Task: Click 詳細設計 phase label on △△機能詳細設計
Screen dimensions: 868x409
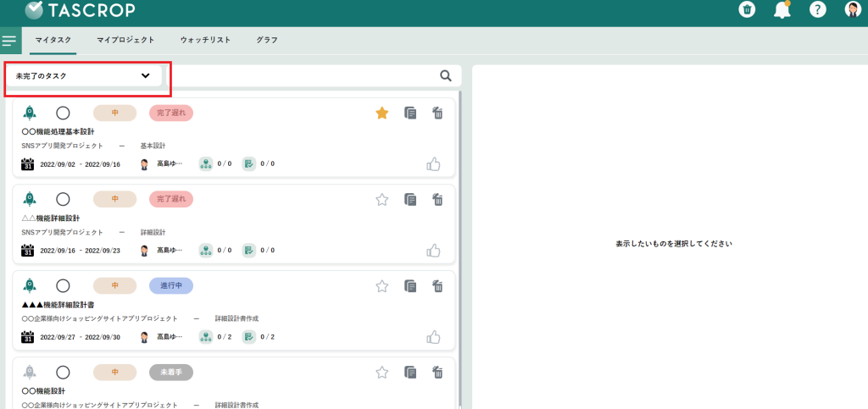Action: pos(153,232)
